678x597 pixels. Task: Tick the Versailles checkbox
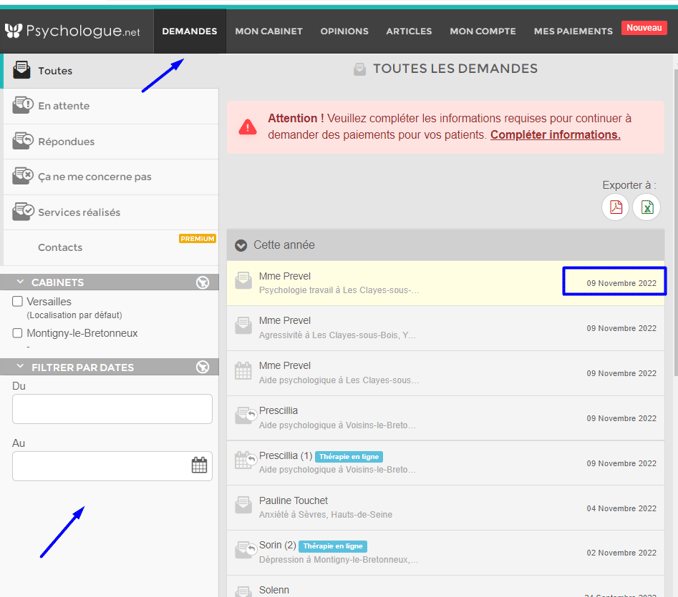coord(17,301)
